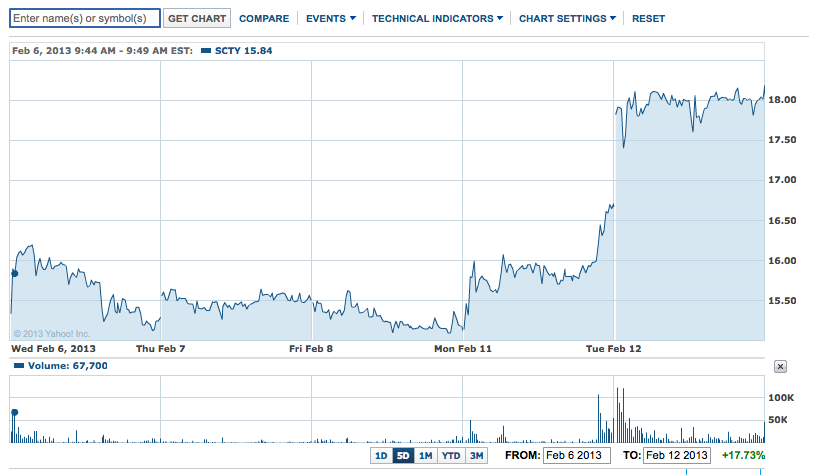Close the Volume panel with X icon
The height and width of the screenshot is (475, 818).
(x=780, y=367)
